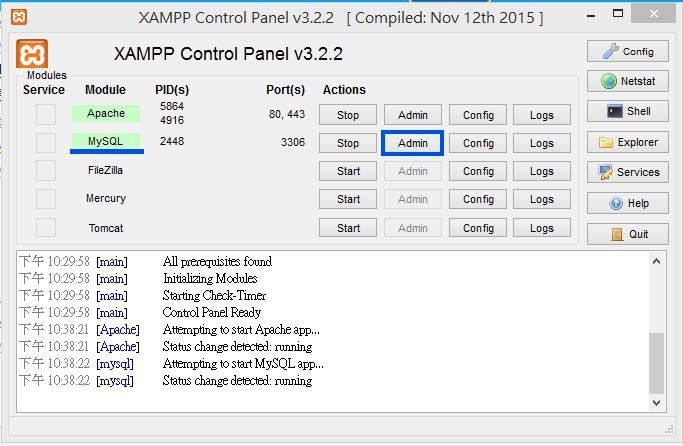Click log line 'All prerequisites found'
The image size is (683, 446).
pos(217,261)
